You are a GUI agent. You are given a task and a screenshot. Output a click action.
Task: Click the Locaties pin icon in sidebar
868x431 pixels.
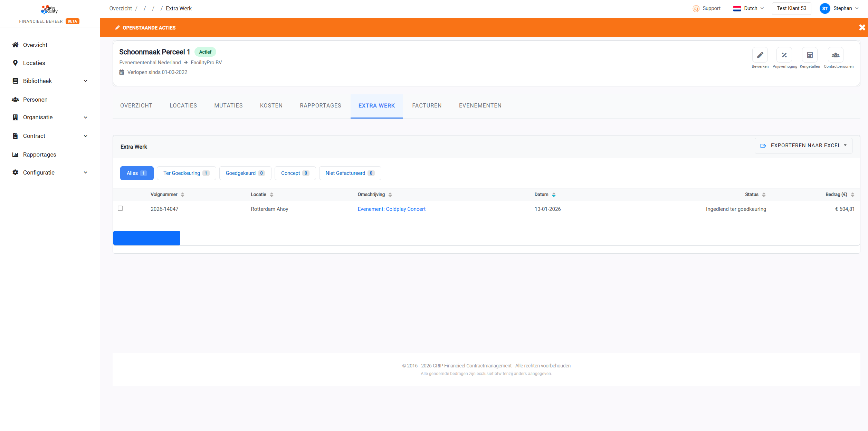[15, 63]
